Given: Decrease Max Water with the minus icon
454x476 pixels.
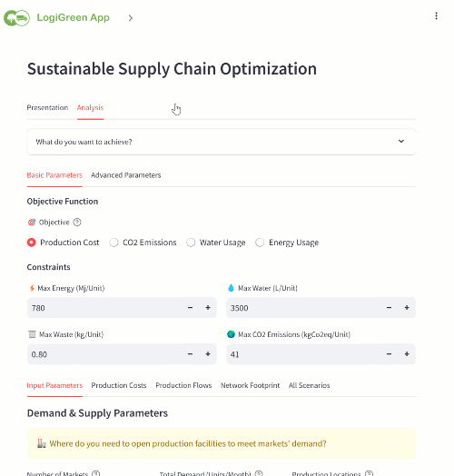Looking at the screenshot, I should click(389, 308).
